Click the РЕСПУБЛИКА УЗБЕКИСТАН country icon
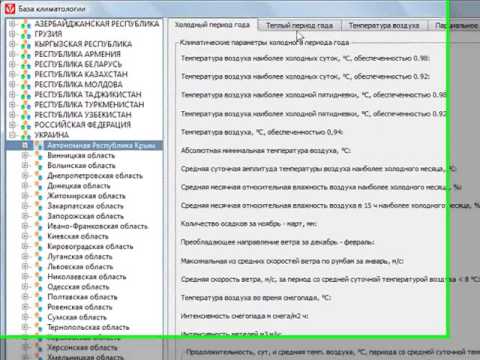This screenshot has height=360, width=480. point(25,115)
